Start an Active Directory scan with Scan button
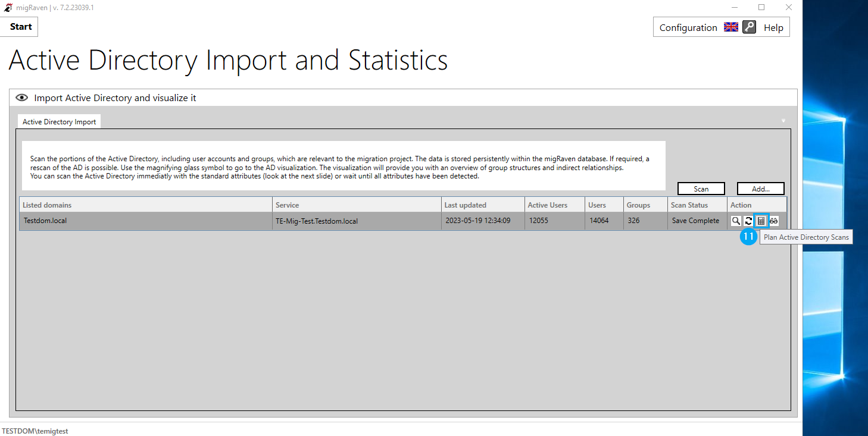The image size is (868, 436). click(701, 189)
